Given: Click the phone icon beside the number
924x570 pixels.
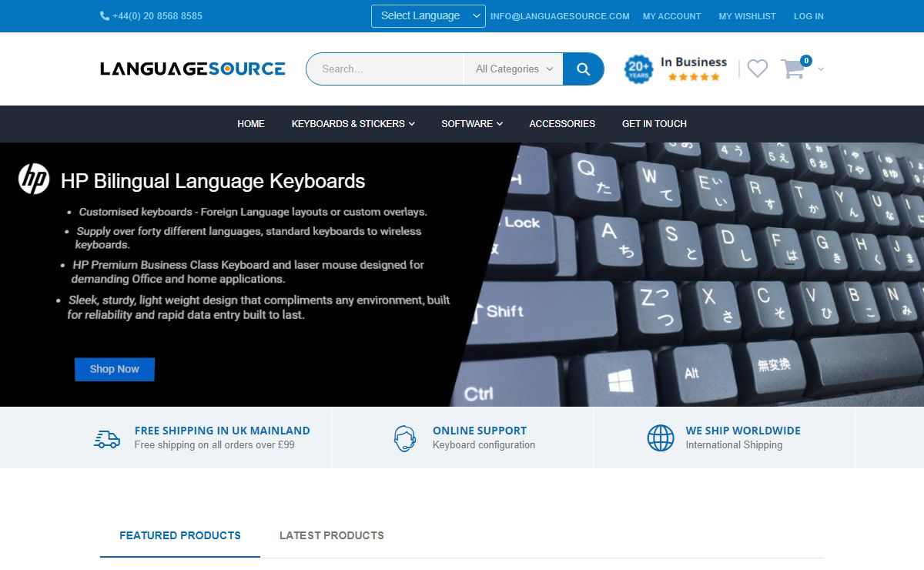Looking at the screenshot, I should pos(105,15).
